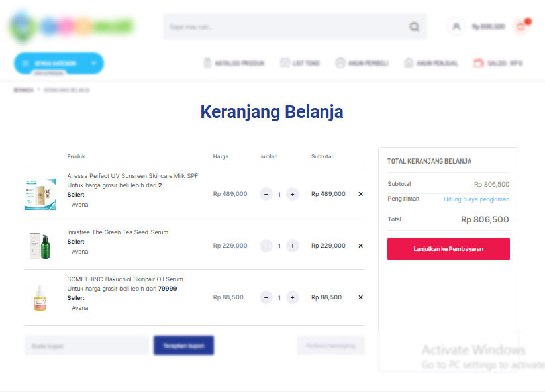Click seller Avana under SOMETHINC product

(80, 308)
